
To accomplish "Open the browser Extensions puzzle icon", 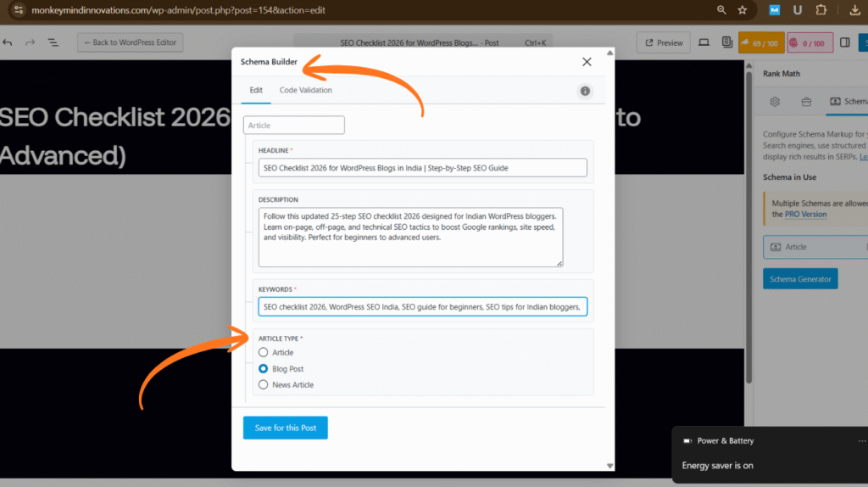I will click(821, 10).
